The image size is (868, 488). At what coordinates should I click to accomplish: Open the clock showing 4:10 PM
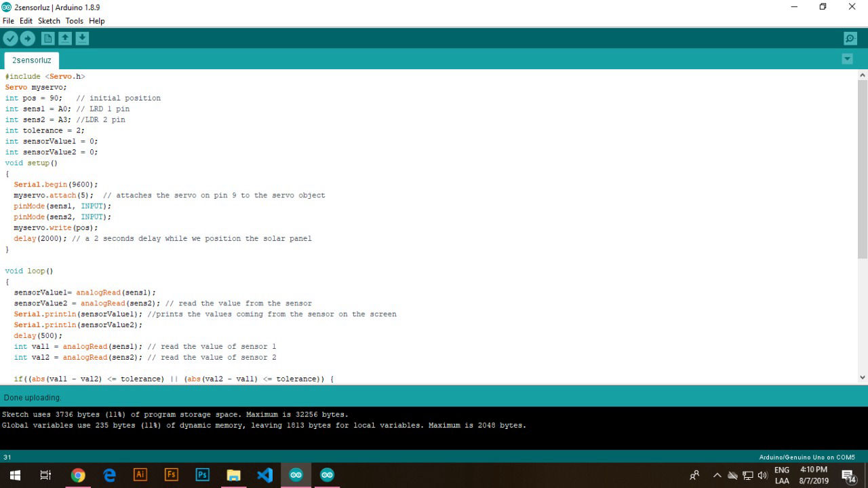coord(814,475)
